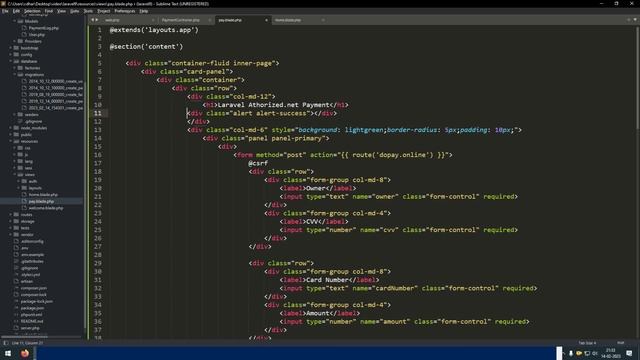Open the Preferences menu

coord(124,11)
